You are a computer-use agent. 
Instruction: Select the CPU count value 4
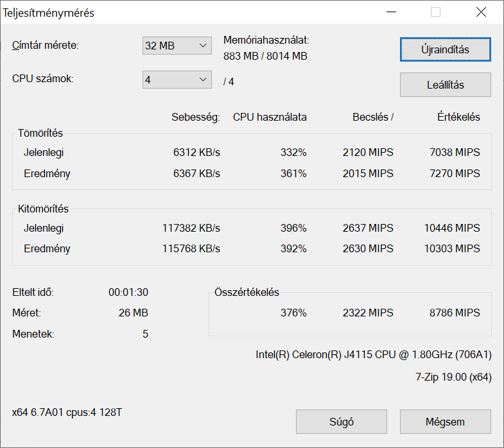[148, 80]
